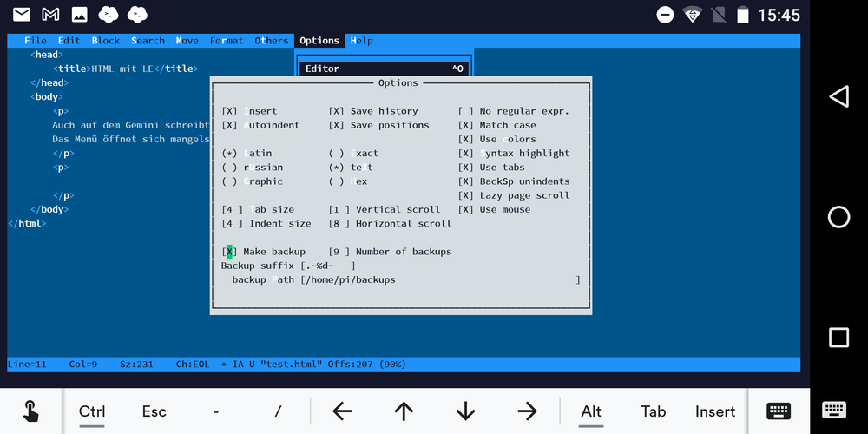Open the dark keyboard icon
The width and height of the screenshot is (868, 434).
[778, 411]
